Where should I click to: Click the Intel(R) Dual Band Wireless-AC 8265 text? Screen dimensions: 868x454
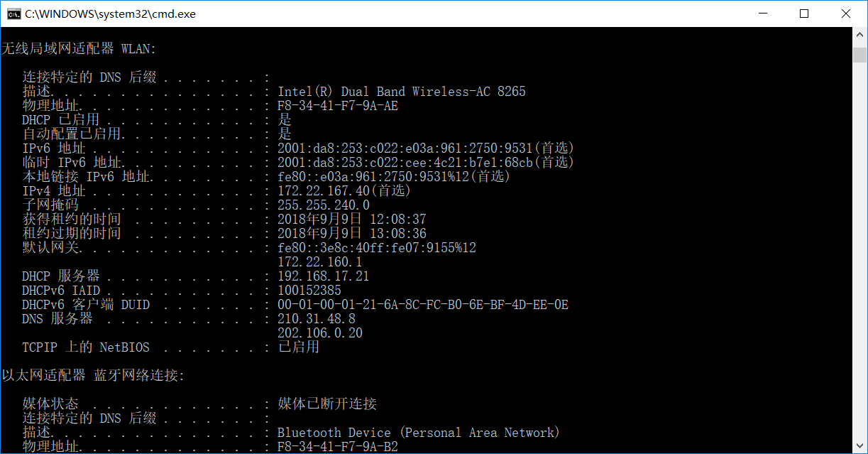pos(402,92)
